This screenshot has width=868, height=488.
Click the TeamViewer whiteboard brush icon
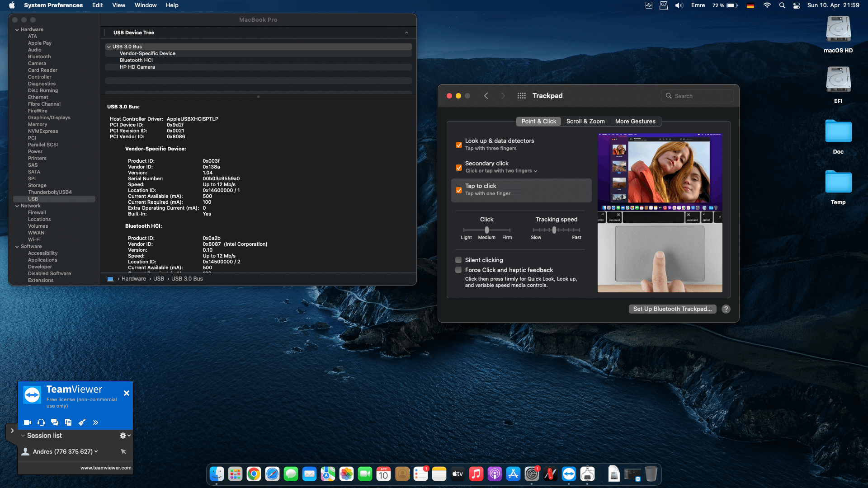(x=82, y=422)
